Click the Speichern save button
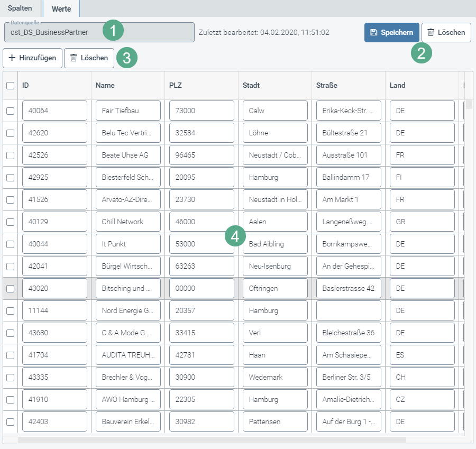Image resolution: width=476 pixels, height=449 pixels. (x=391, y=33)
